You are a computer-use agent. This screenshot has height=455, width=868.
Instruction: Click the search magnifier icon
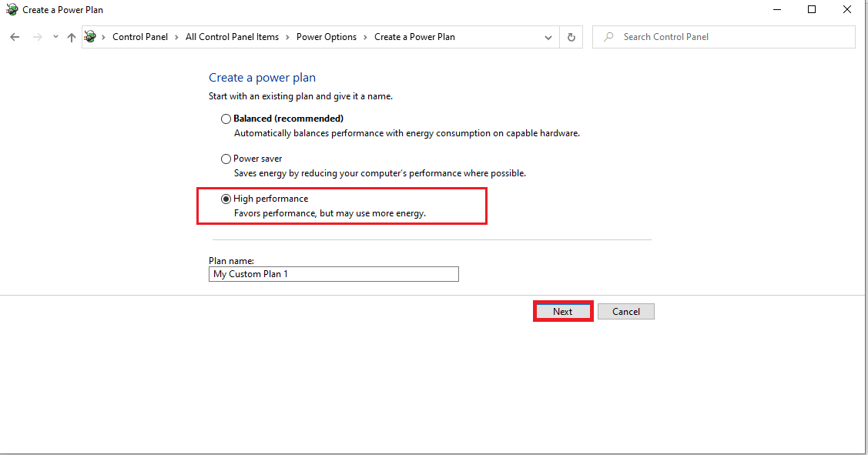tap(608, 36)
